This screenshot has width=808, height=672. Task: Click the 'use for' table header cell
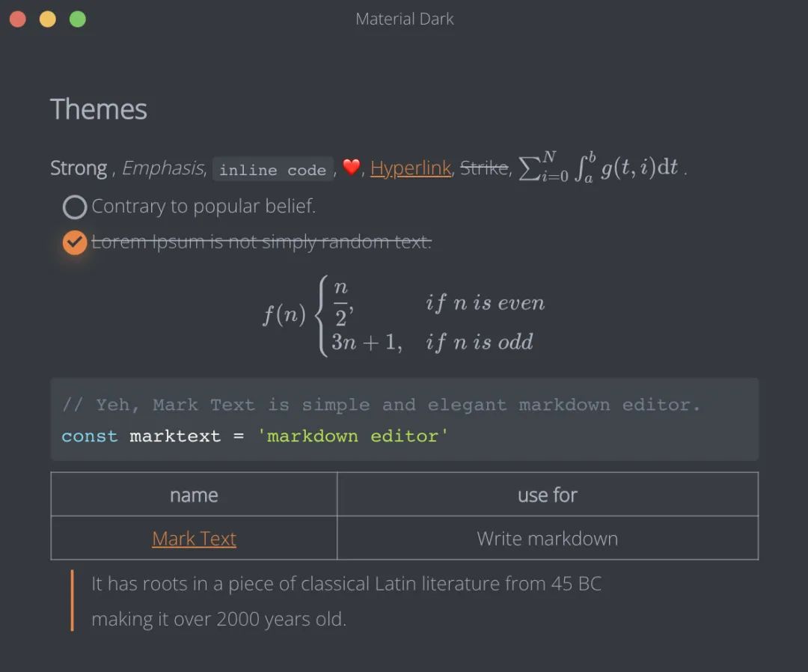[547, 495]
